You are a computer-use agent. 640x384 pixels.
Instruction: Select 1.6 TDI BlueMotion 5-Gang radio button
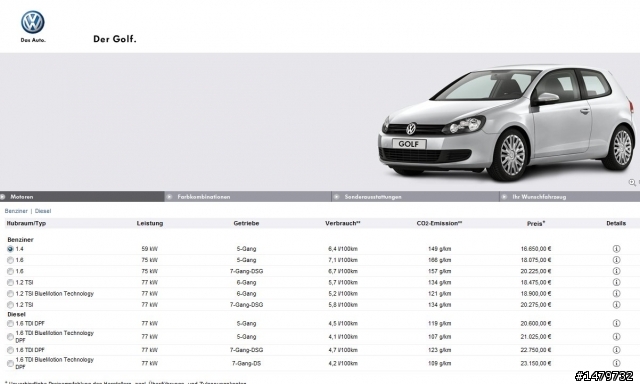point(10,337)
